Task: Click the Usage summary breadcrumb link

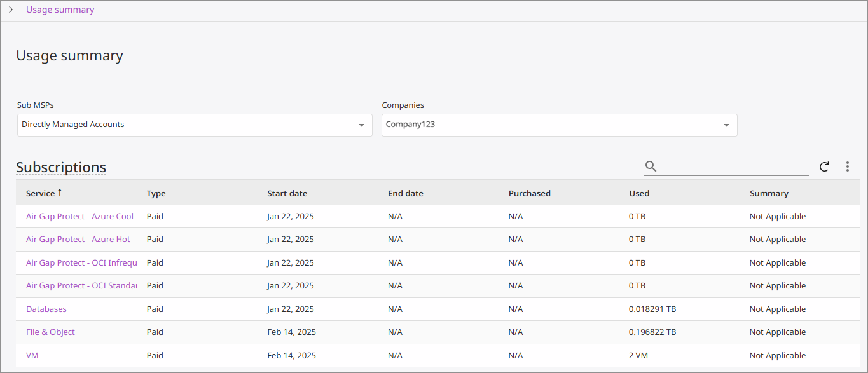Action: tap(60, 10)
